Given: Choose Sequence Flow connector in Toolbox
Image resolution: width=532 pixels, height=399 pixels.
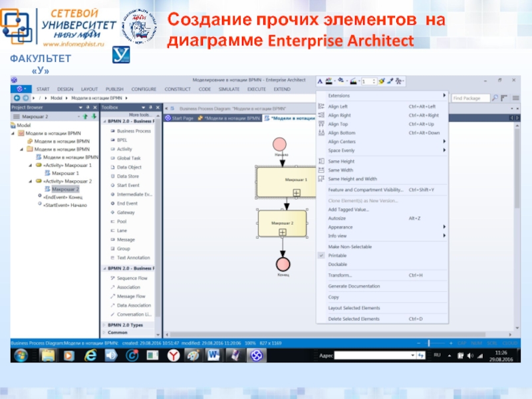Looking at the screenshot, I should [x=132, y=278].
